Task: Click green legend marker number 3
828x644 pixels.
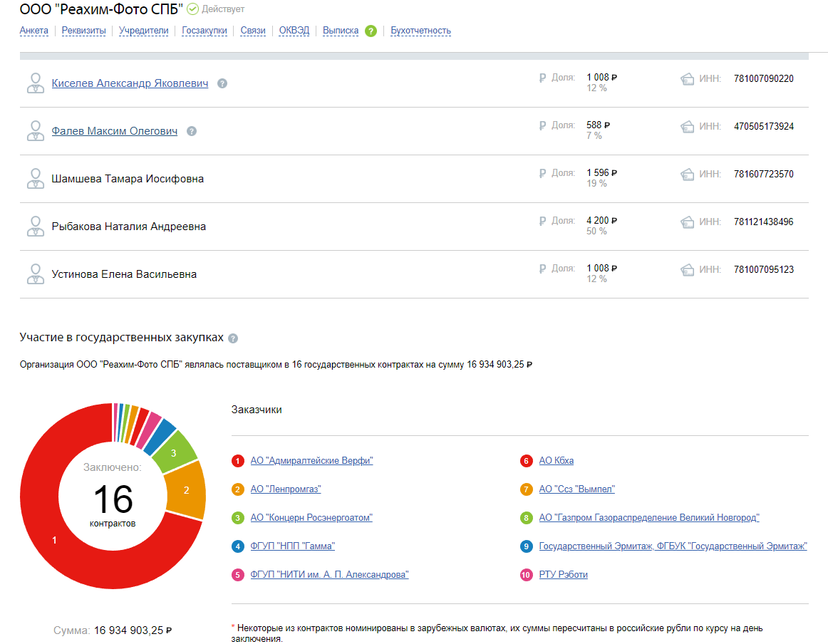Action: [237, 518]
